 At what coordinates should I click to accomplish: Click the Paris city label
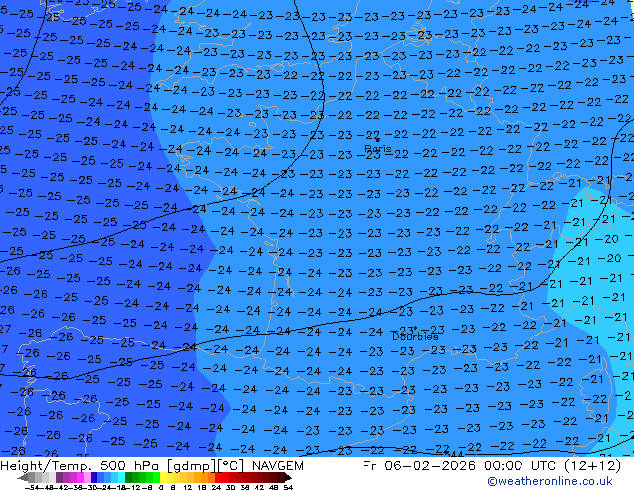click(378, 148)
